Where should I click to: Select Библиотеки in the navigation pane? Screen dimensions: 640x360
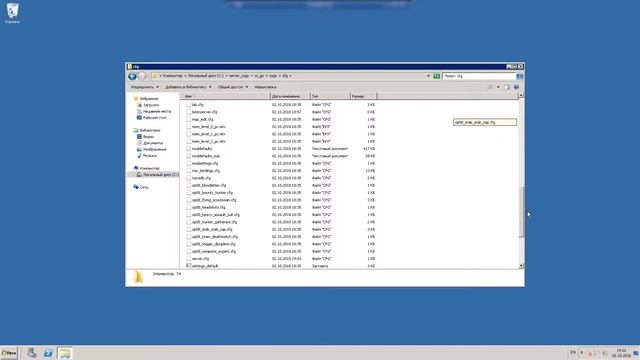[x=149, y=130]
